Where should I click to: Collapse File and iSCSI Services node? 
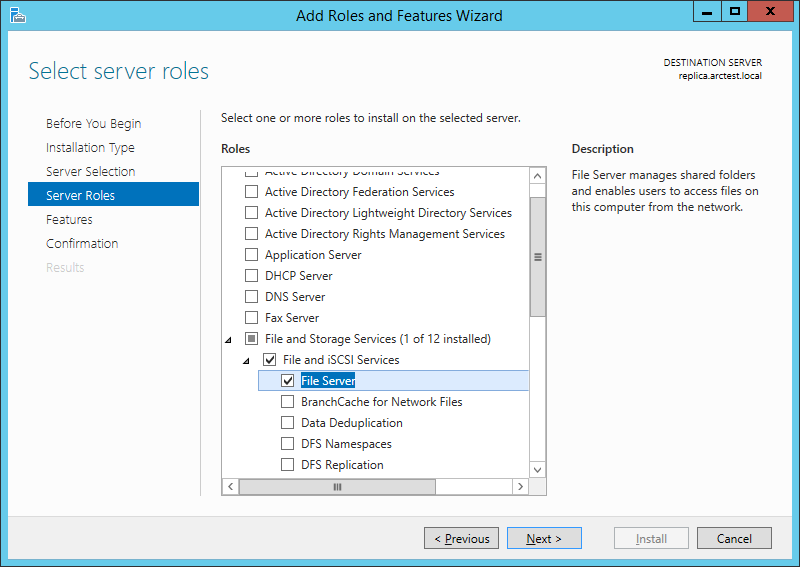(x=247, y=361)
